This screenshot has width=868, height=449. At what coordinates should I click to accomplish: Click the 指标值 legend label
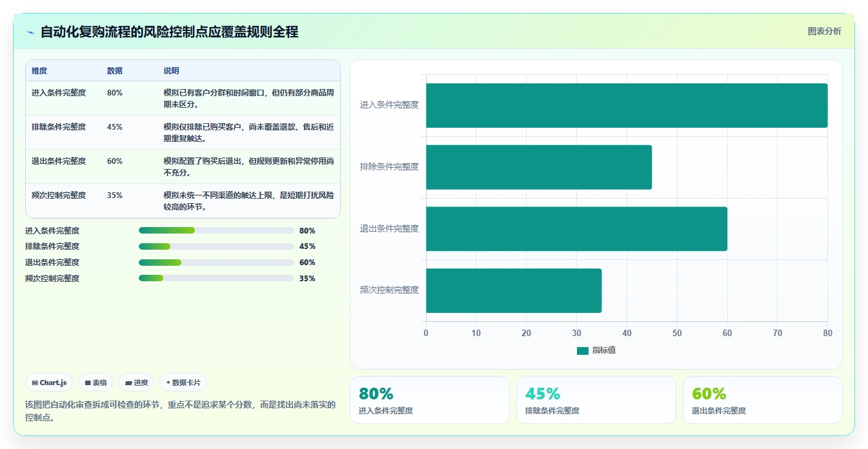point(604,350)
